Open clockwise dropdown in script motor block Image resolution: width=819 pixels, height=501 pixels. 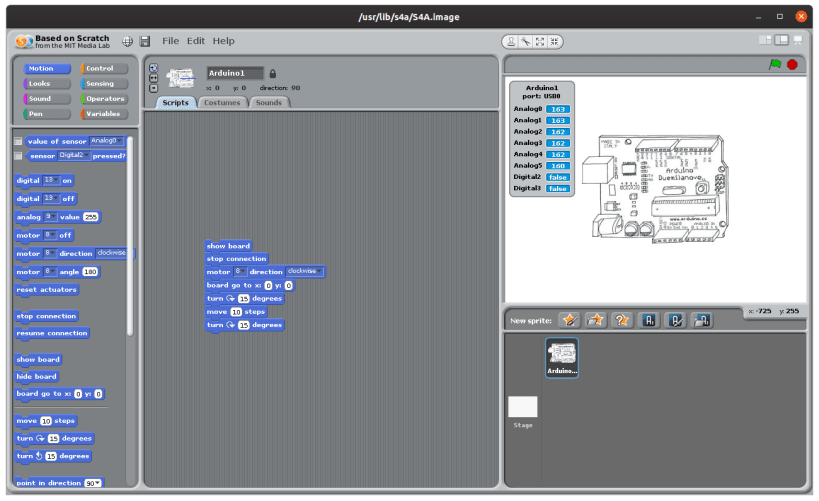pyautogui.click(x=305, y=272)
